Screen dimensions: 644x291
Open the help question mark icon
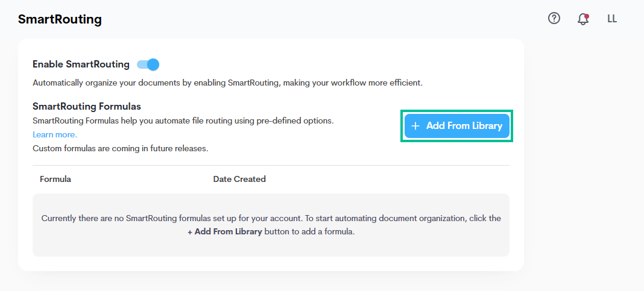coord(554,19)
